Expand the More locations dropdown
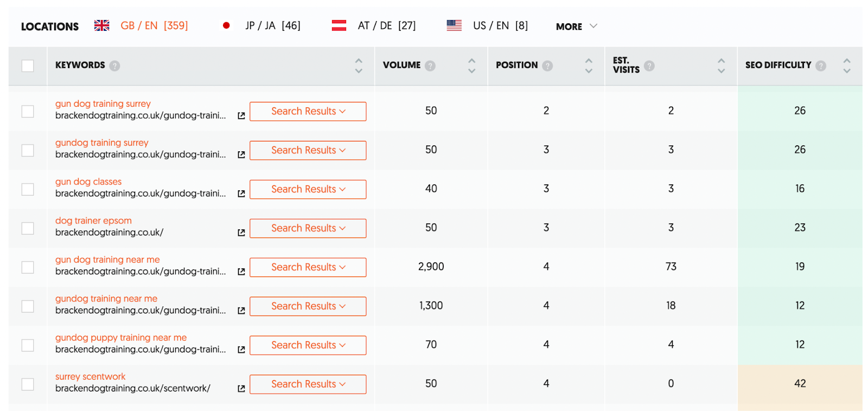This screenshot has height=411, width=868. pyautogui.click(x=576, y=26)
